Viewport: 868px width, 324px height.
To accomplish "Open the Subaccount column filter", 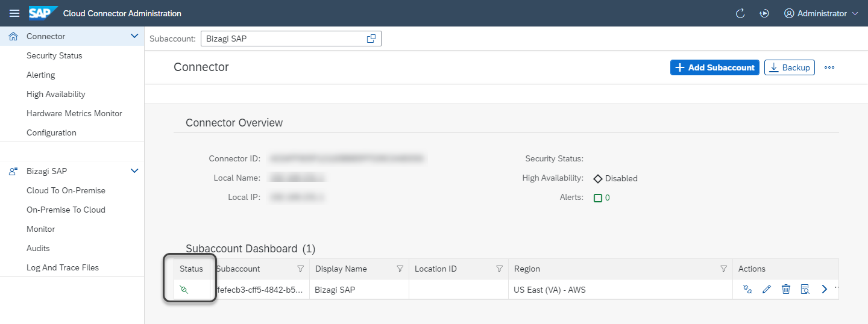I will tap(301, 269).
